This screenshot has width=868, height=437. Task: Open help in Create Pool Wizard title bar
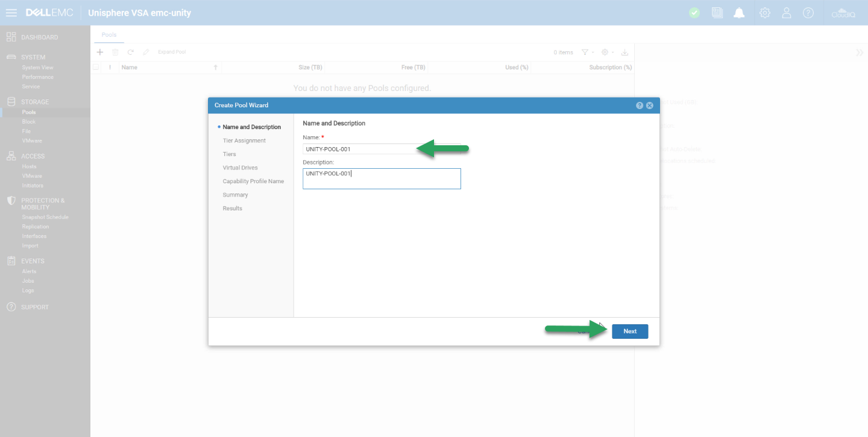640,105
